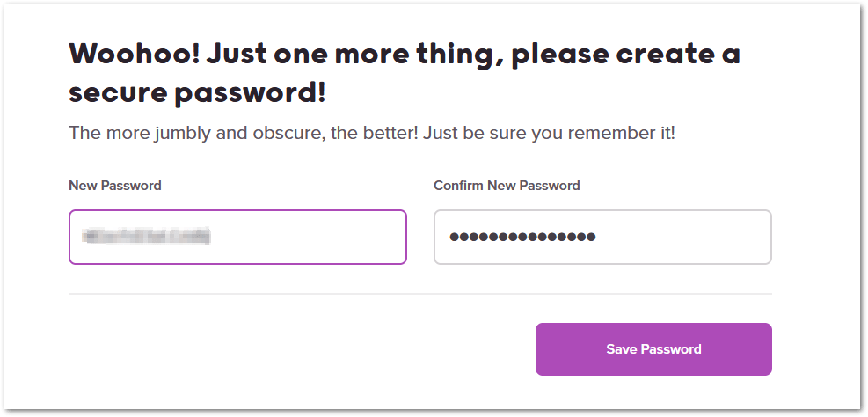Click the empty right side of New Password field
The width and height of the screenshot is (868, 417).
coord(334,237)
